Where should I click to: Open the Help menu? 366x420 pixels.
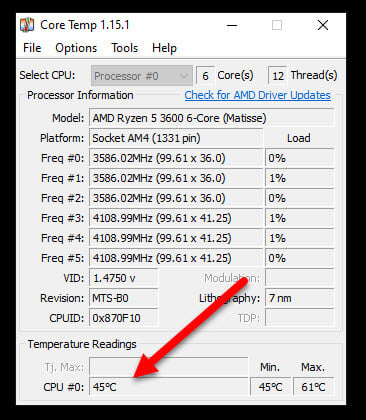pyautogui.click(x=164, y=48)
